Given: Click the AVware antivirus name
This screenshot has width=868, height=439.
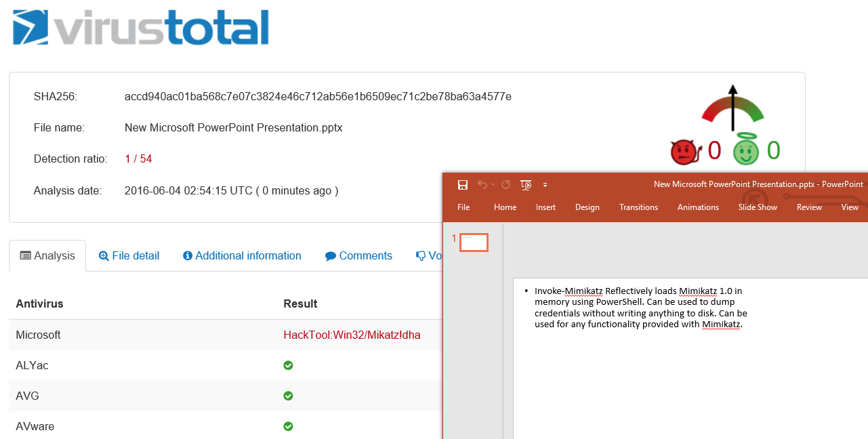Looking at the screenshot, I should pos(35,426).
